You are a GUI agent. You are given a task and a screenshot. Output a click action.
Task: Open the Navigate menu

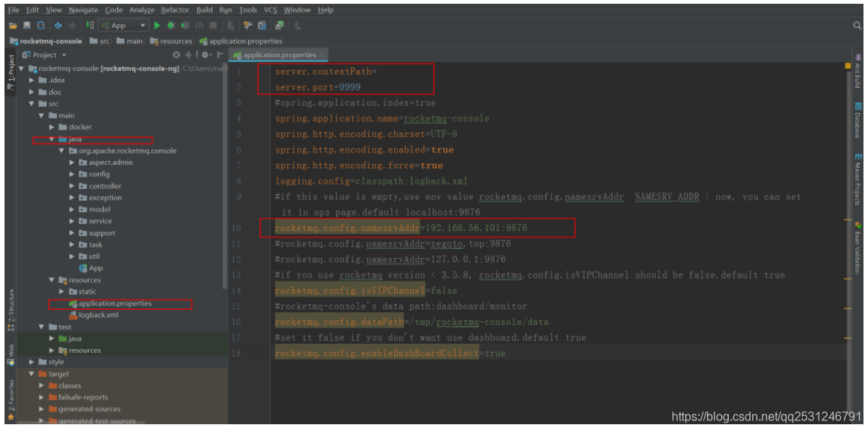tap(83, 10)
